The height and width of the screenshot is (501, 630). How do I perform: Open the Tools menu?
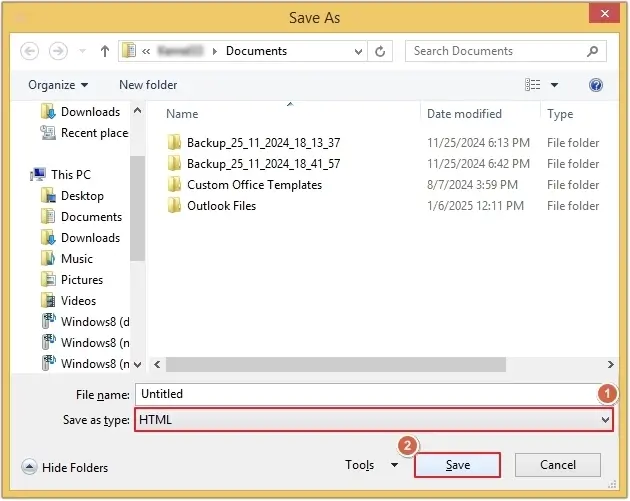360,465
